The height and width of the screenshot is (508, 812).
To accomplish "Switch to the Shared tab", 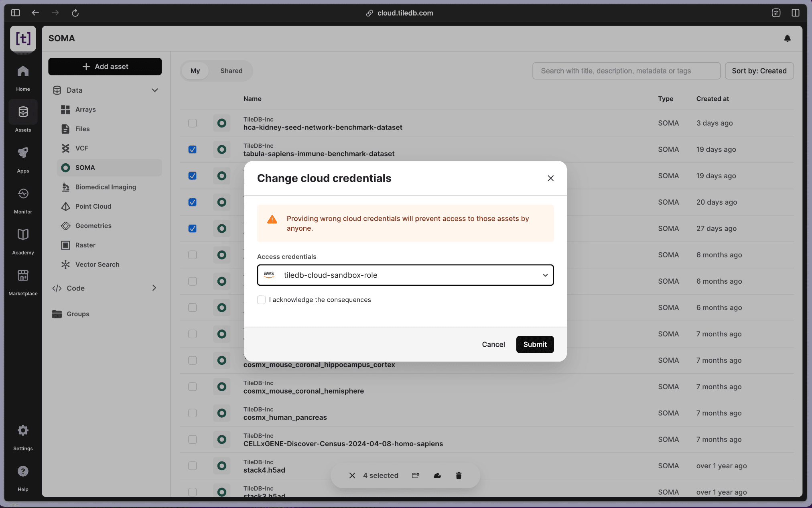I will click(231, 71).
